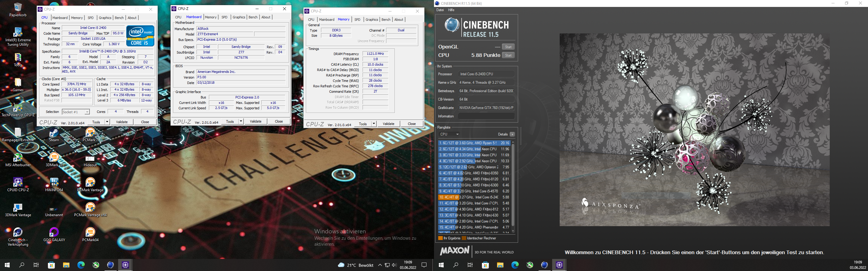This screenshot has width=868, height=271.
Task: Click Validate in CPU-Z CPU window
Action: coord(122,122)
